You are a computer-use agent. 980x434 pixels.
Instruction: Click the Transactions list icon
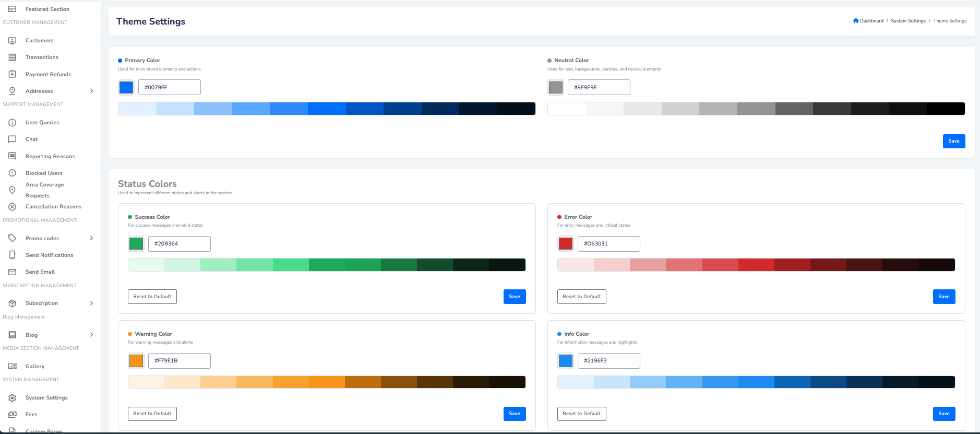[x=12, y=57]
